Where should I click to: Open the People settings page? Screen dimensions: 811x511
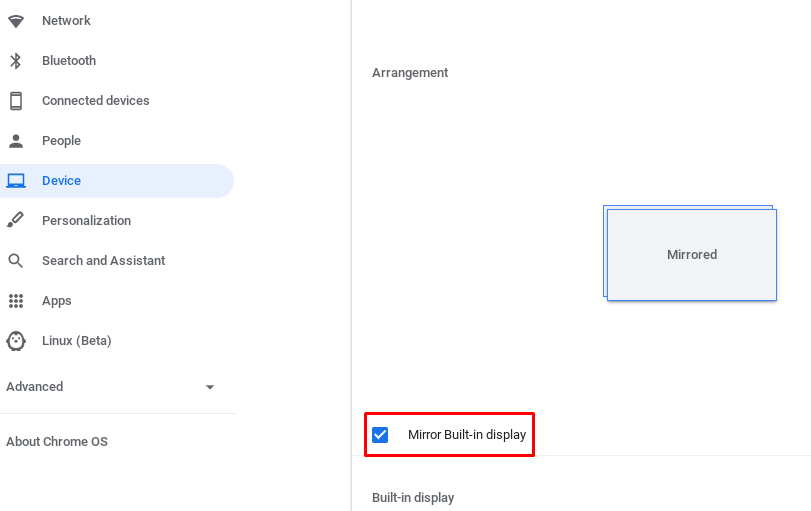[61, 141]
